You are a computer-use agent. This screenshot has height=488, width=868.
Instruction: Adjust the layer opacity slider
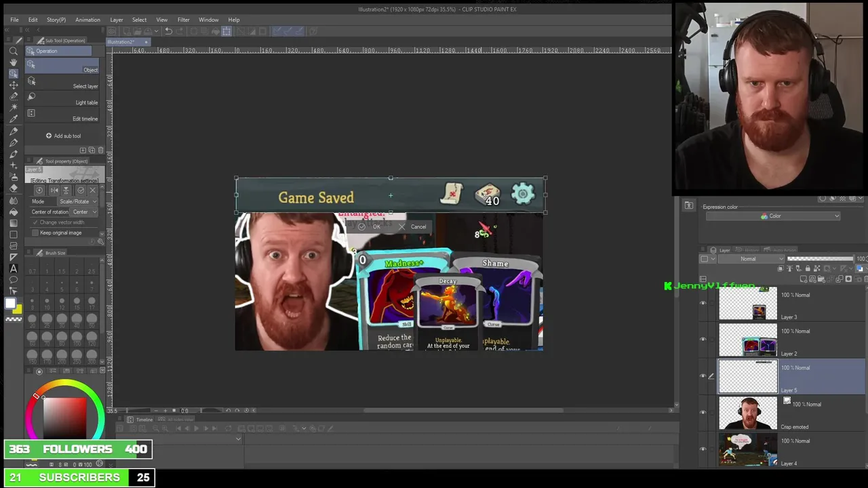coord(821,259)
